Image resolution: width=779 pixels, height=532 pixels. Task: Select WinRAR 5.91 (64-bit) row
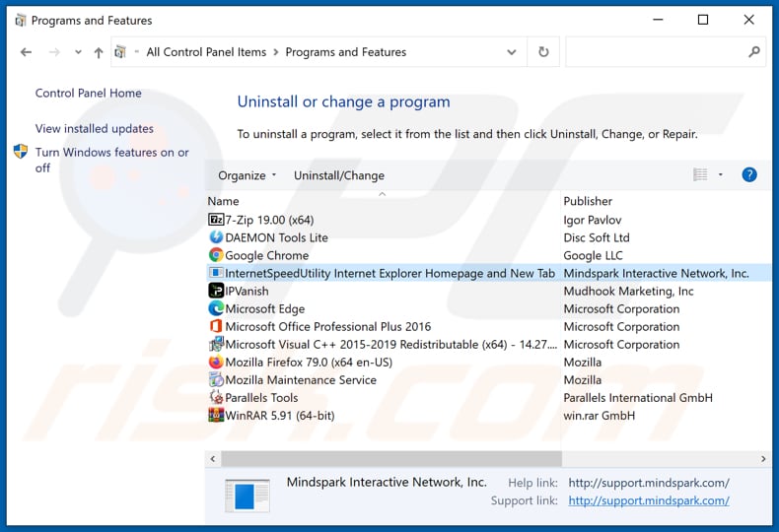489,416
